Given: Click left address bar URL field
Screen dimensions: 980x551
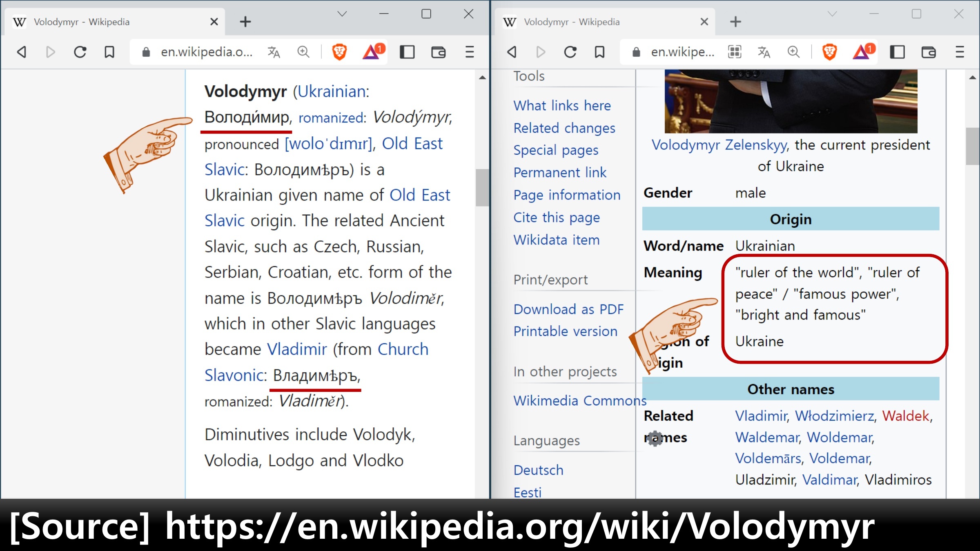Looking at the screenshot, I should click(206, 52).
